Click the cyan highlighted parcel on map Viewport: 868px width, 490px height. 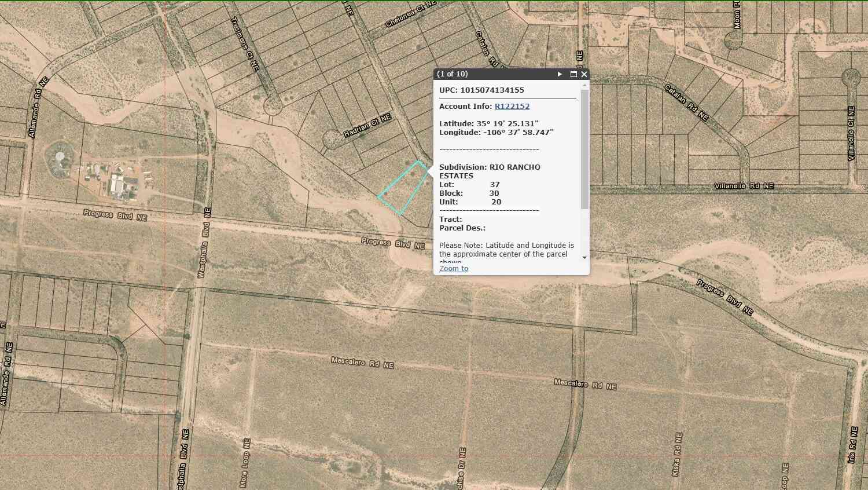coord(404,188)
